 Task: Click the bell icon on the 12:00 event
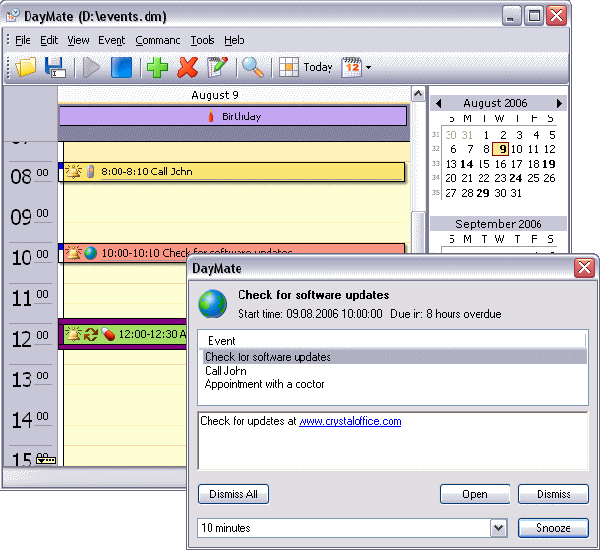pos(73,334)
